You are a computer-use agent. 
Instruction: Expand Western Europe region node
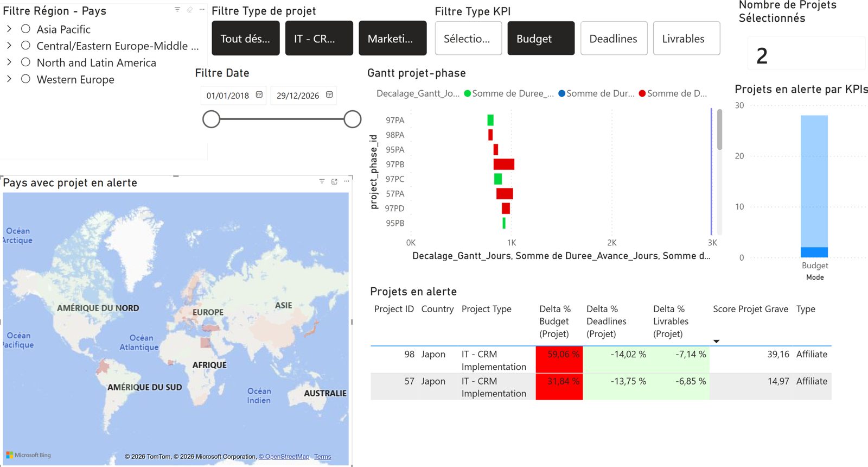(x=9, y=79)
